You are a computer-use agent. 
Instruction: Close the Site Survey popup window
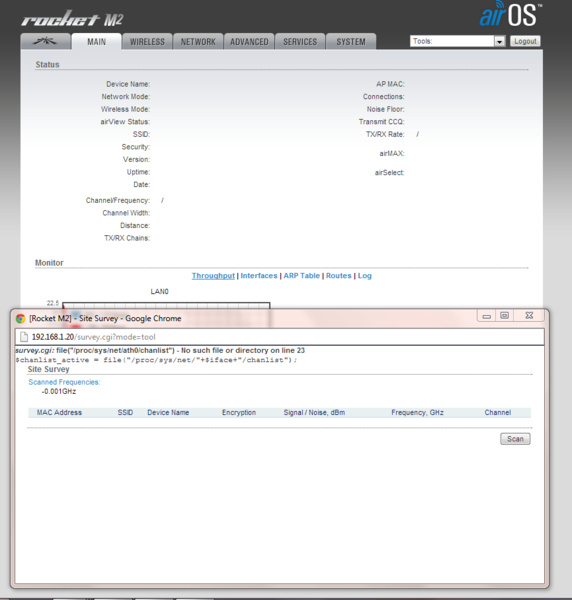pos(530,316)
